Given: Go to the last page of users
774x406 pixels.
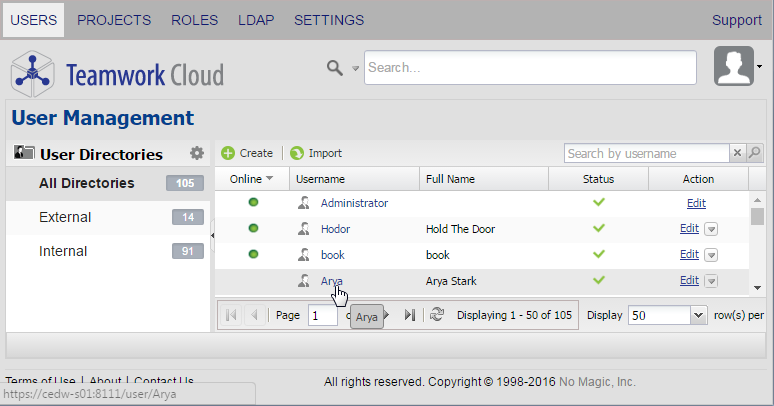Looking at the screenshot, I should (410, 315).
